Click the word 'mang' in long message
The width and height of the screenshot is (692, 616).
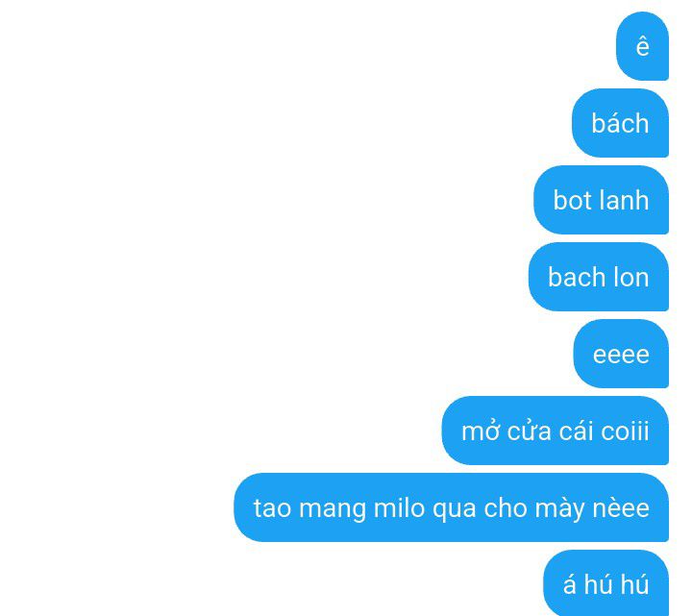click(333, 509)
